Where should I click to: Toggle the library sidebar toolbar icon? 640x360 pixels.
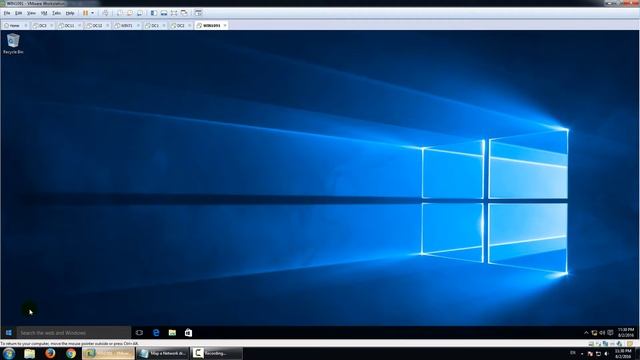[154, 13]
